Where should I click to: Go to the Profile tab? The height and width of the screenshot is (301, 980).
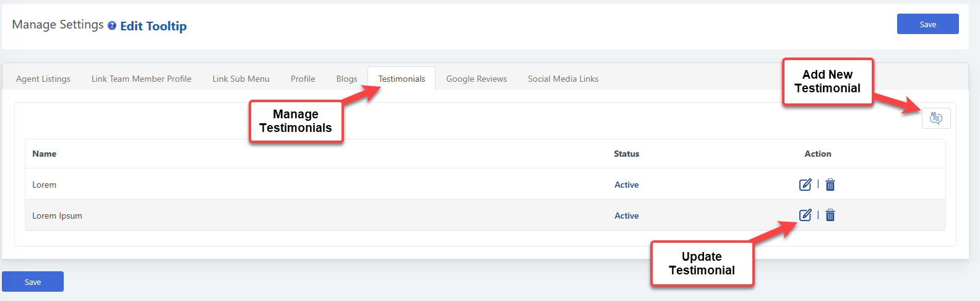303,79
